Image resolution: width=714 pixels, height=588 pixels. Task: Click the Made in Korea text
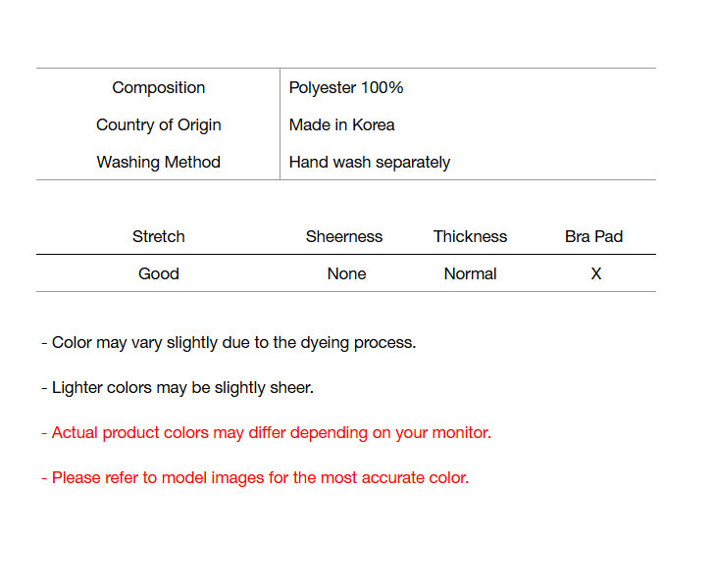click(x=341, y=125)
